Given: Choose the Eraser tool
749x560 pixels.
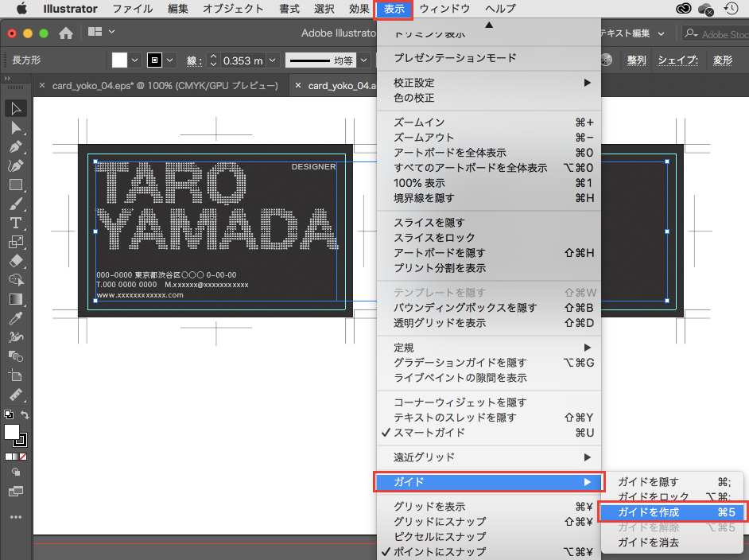Looking at the screenshot, I should [16, 261].
